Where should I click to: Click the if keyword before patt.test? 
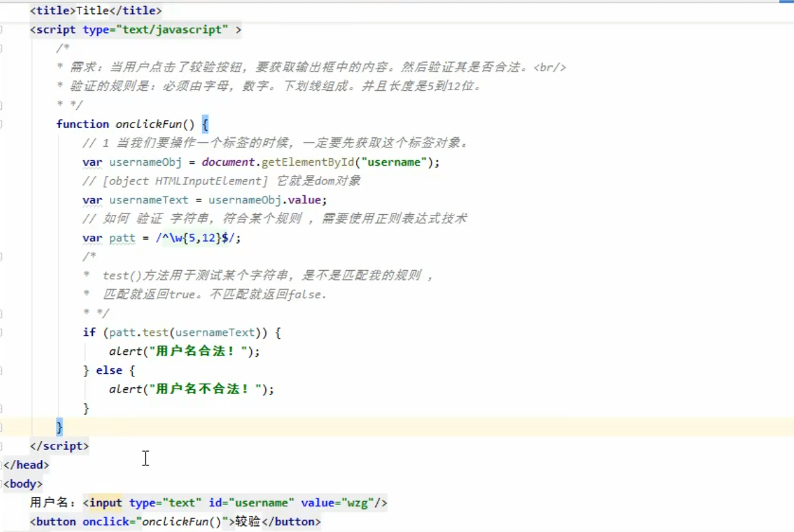(89, 333)
